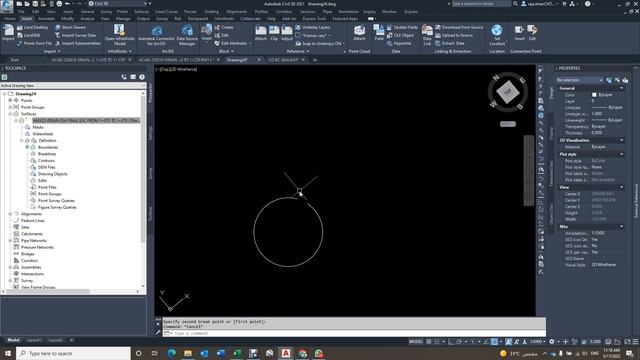Collapse the Plot style properties section
This screenshot has height=360, width=640.
pos(622,154)
